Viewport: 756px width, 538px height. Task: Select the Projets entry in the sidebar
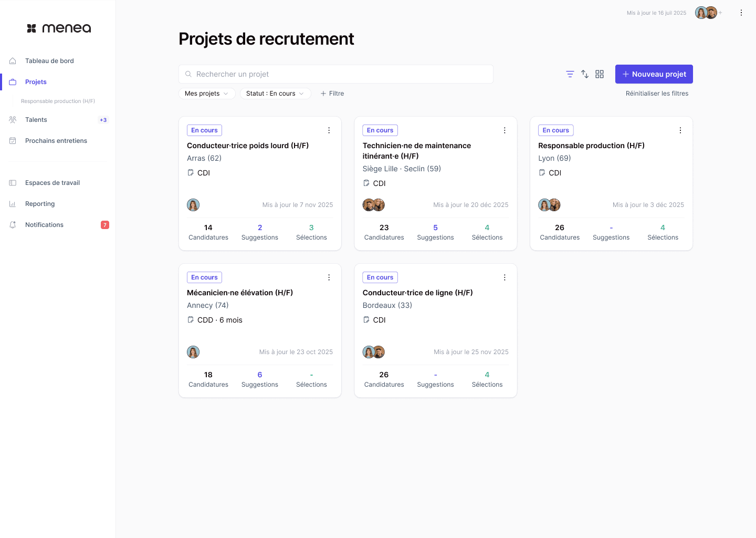(36, 81)
